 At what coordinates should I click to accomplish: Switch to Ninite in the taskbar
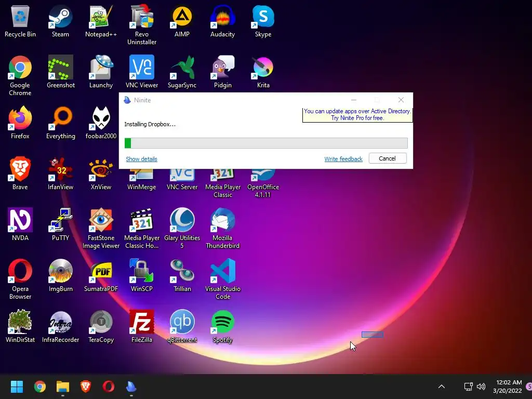[131, 387]
